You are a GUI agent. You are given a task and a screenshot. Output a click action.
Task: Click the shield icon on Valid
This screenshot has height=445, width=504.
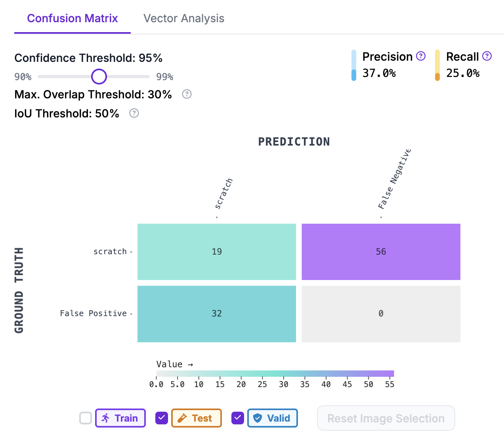pos(258,418)
